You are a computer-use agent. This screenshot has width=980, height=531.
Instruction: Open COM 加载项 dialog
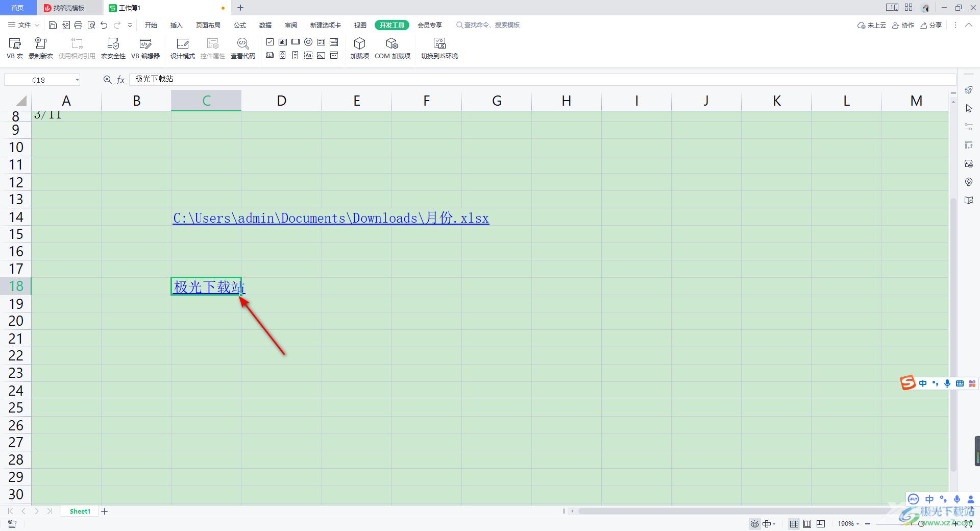coord(393,49)
